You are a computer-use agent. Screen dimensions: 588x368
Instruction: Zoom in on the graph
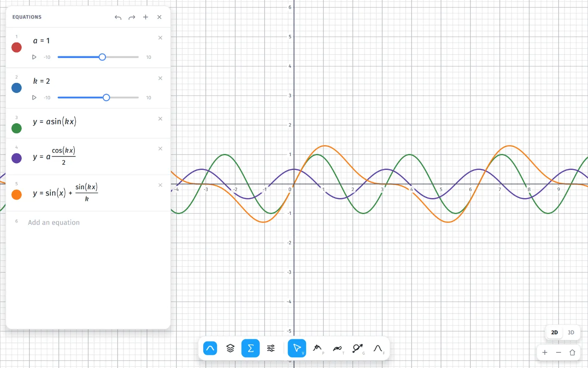click(545, 352)
